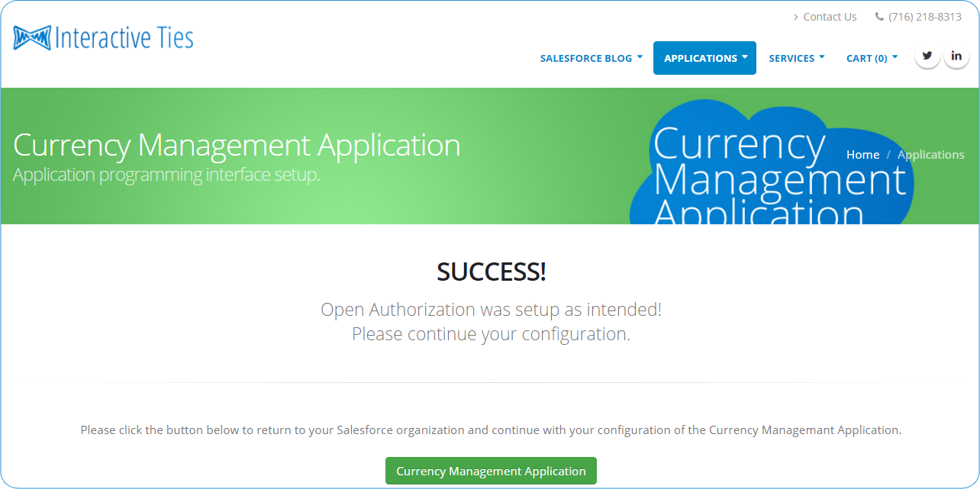
Task: Call the (716) 218-8313 phone number
Action: [x=925, y=17]
